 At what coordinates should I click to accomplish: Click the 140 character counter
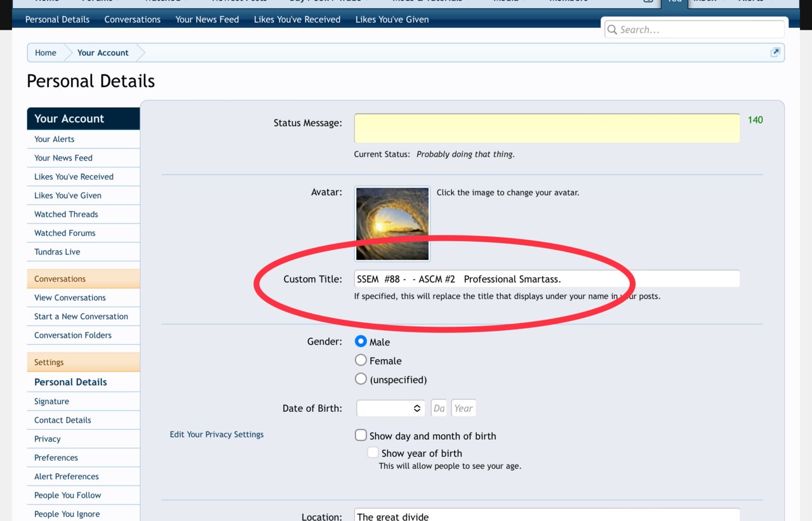(x=755, y=120)
